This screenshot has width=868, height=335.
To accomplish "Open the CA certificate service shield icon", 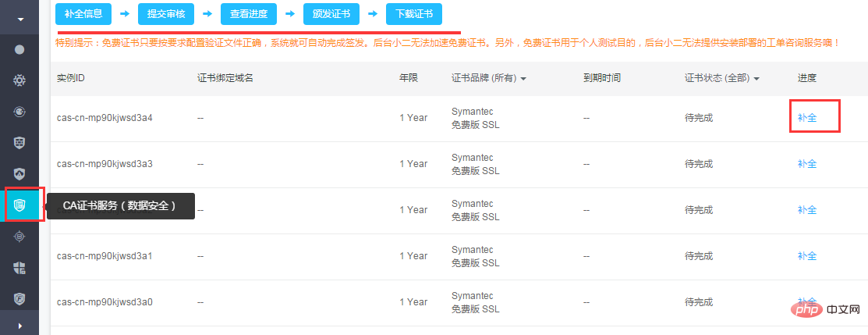I will click(19, 205).
